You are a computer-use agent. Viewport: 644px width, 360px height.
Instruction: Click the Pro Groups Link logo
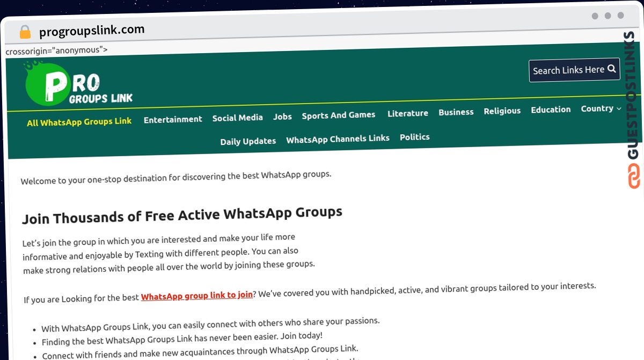coord(78,83)
